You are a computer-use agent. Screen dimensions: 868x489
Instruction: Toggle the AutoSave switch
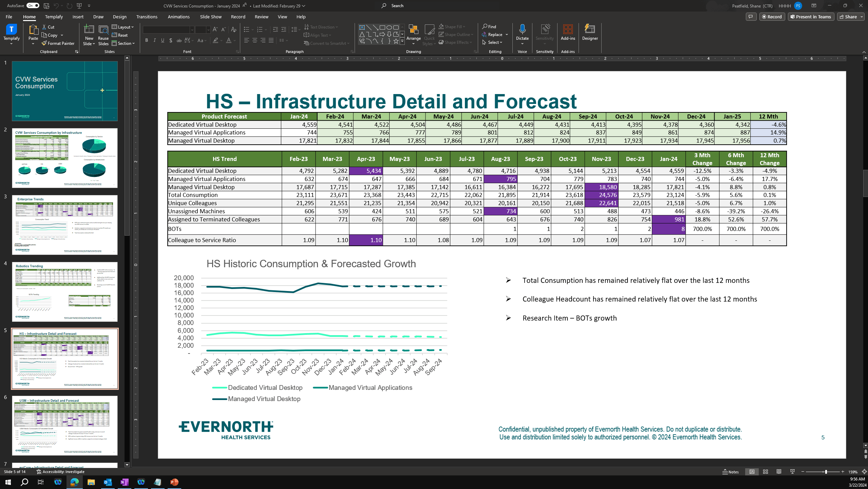(33, 5)
